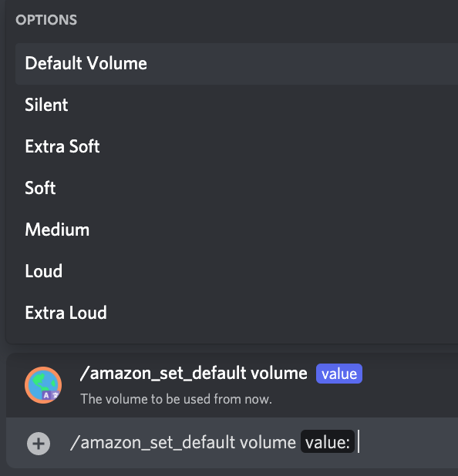The height and width of the screenshot is (476, 458).
Task: Set volume to Loud option
Action: pos(237,271)
